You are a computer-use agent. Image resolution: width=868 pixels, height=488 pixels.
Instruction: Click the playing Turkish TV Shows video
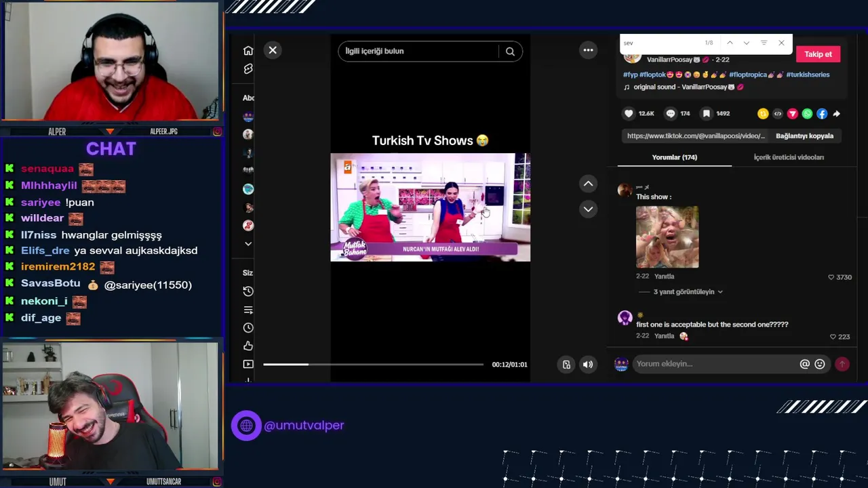click(x=430, y=207)
